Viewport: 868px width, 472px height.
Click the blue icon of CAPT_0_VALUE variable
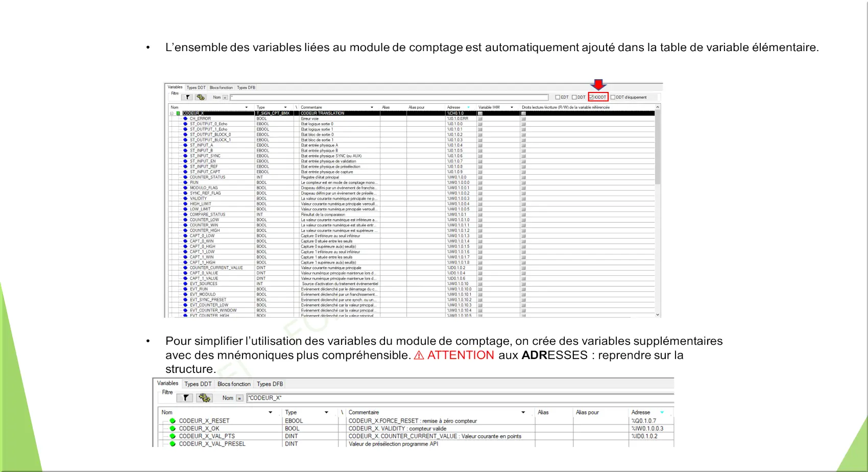(185, 273)
